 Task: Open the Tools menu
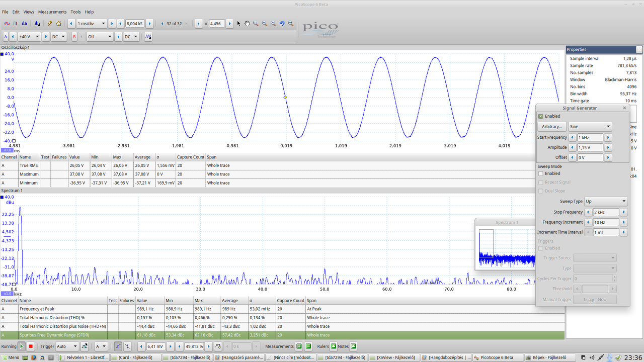point(75,12)
